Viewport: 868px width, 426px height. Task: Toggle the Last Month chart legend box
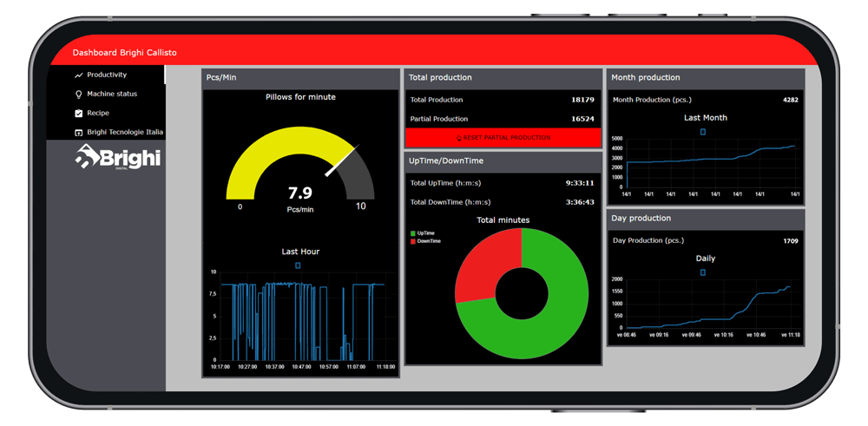pos(703,132)
